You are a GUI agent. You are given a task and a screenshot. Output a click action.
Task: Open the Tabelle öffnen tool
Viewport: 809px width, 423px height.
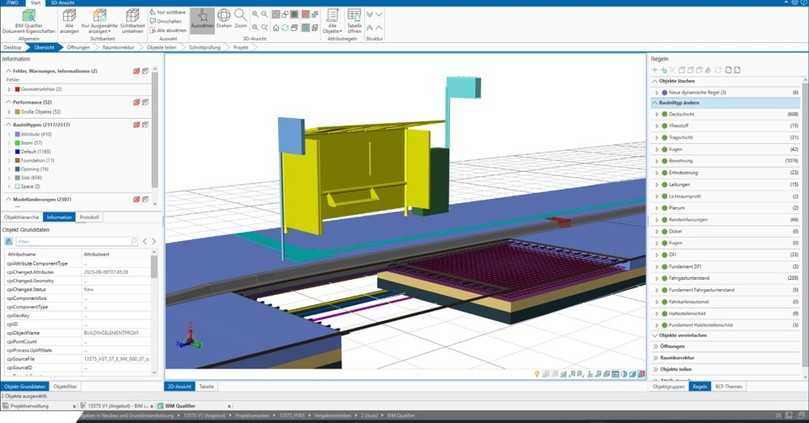(354, 20)
